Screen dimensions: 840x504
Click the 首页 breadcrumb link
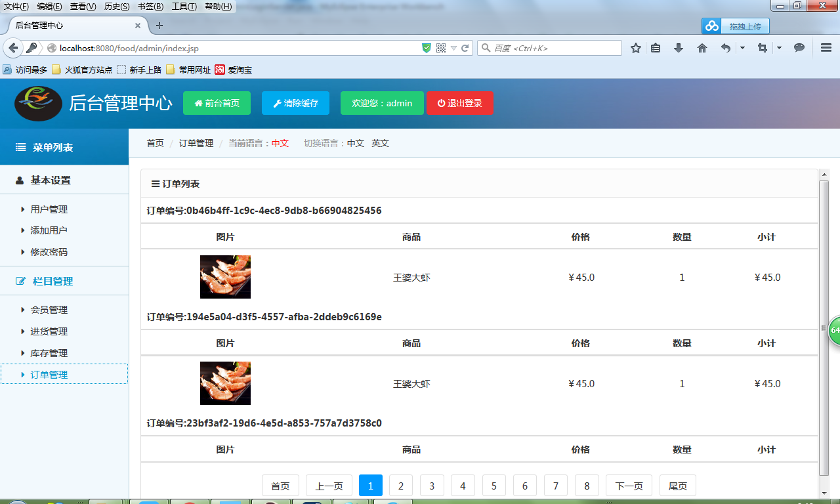point(155,143)
